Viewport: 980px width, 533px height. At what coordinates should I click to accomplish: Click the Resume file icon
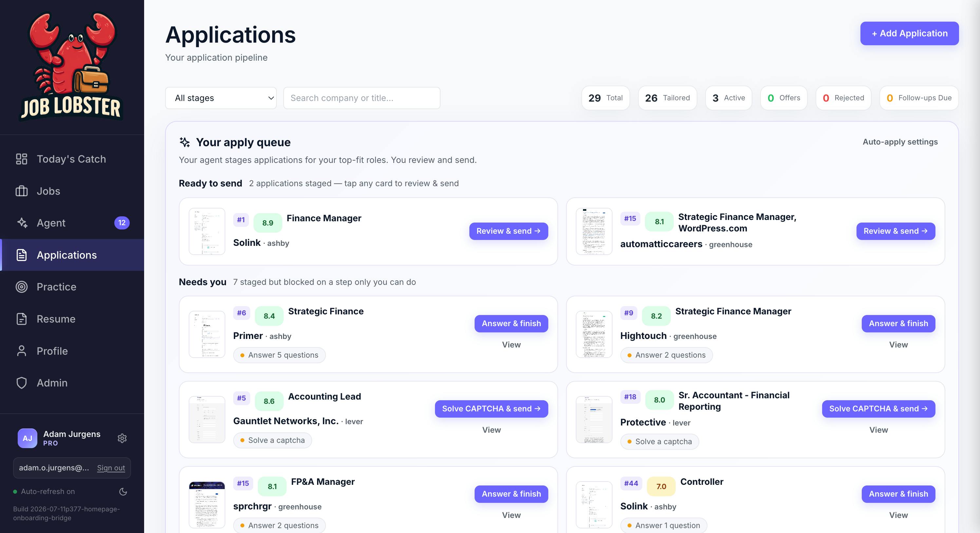(22, 319)
